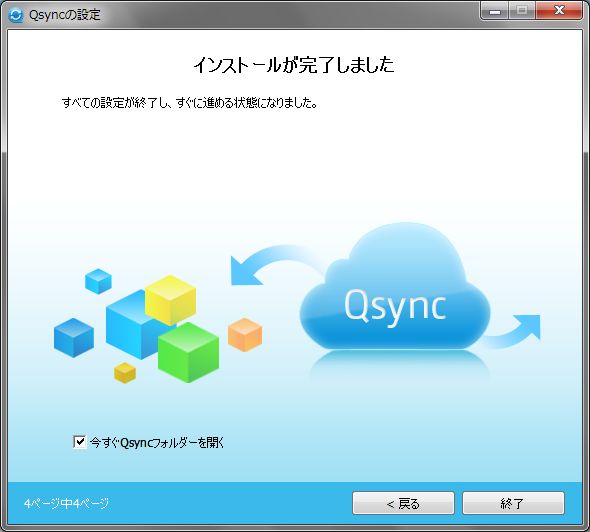This screenshot has width=590, height=532.
Task: Click the dark blue cube on the left
Action: pyautogui.click(x=74, y=338)
